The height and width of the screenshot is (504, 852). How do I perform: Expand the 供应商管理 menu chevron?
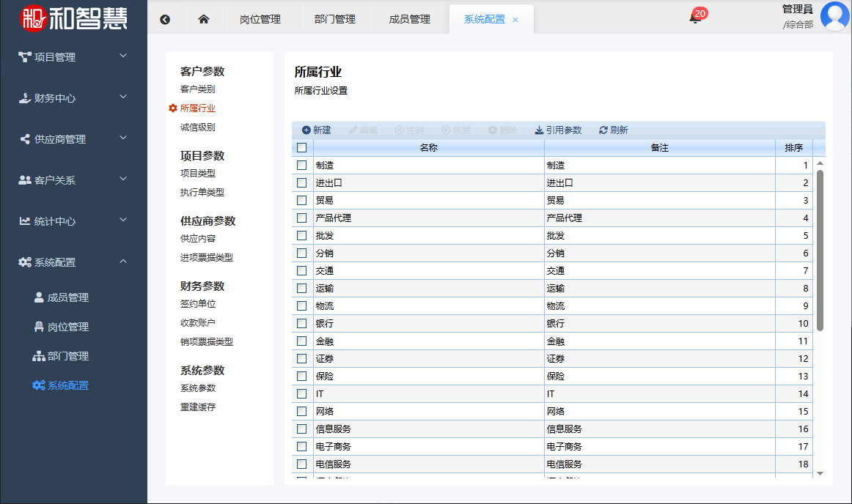[123, 138]
